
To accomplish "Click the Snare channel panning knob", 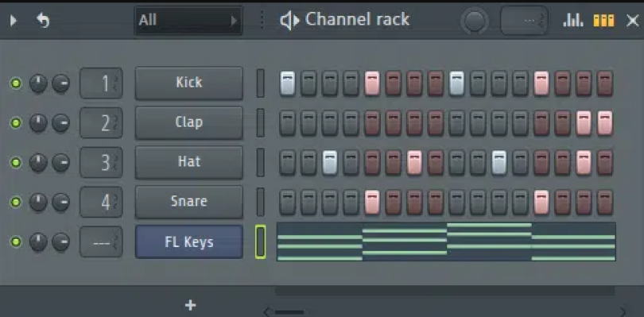I will tap(38, 202).
